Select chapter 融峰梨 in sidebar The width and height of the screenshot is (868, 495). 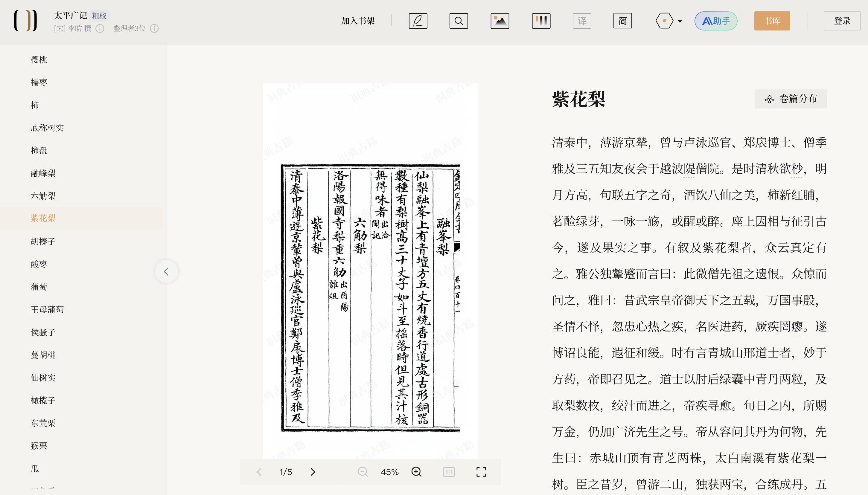[x=43, y=173]
